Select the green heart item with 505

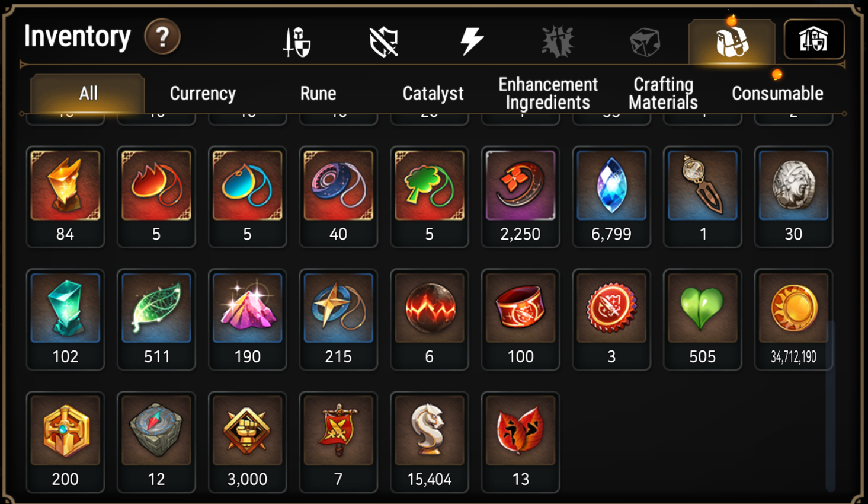click(702, 320)
